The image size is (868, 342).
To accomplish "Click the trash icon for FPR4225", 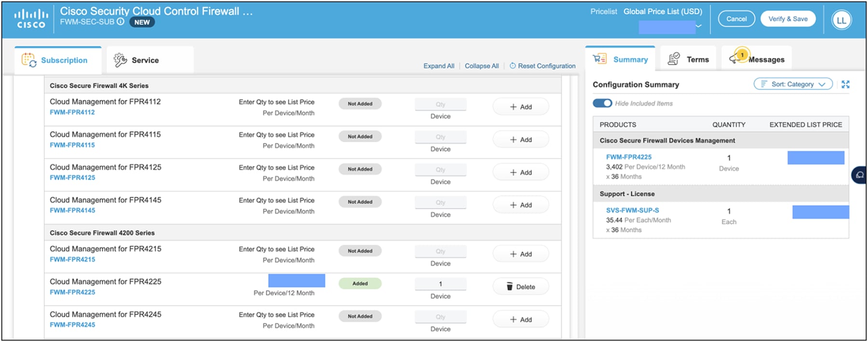I will 510,287.
